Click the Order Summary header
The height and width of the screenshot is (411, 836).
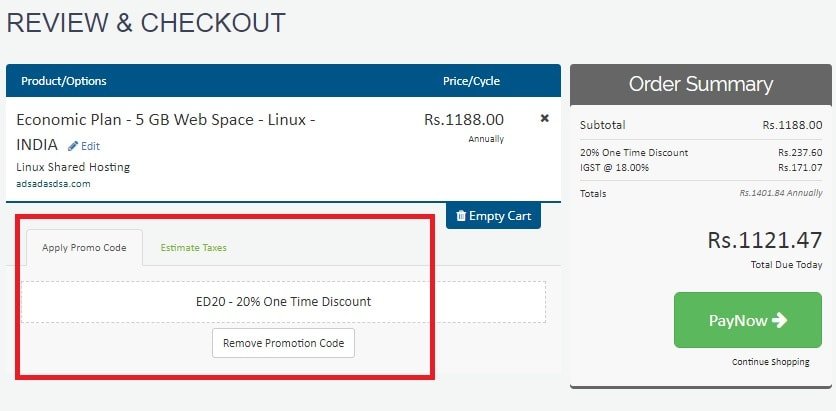tap(701, 84)
